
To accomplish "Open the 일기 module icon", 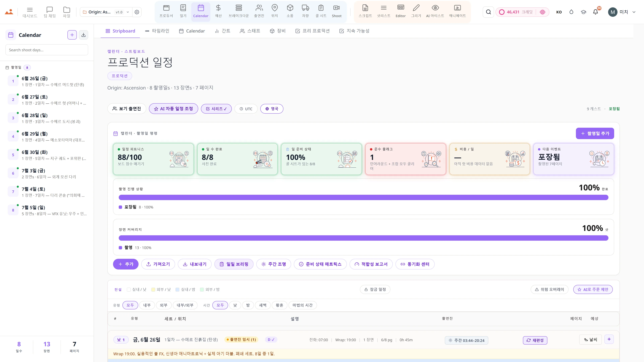I will point(183,12).
